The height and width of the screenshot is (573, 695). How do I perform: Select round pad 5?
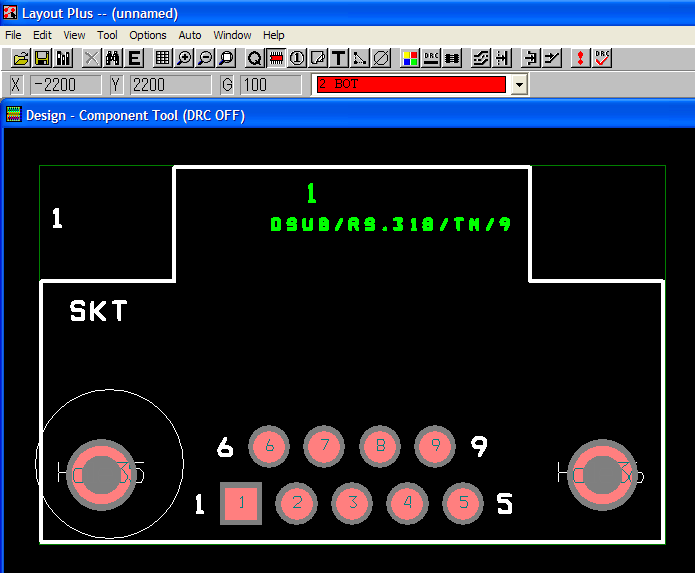click(463, 503)
